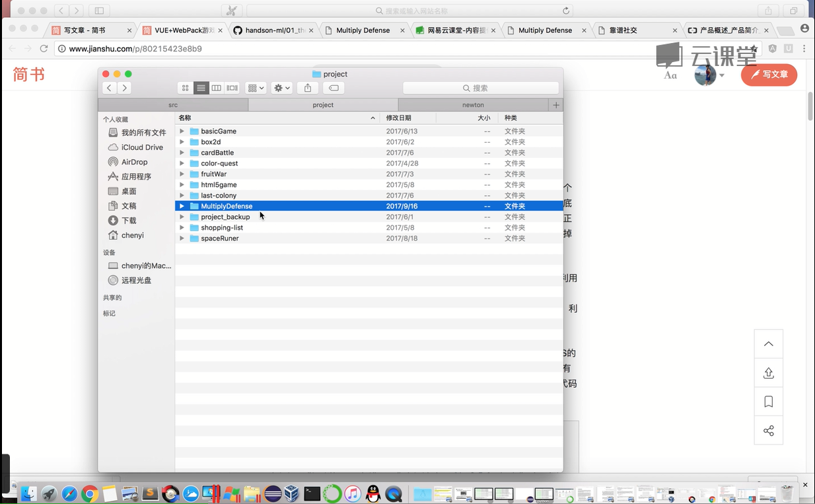The image size is (815, 504).
Task: Select the spaceRuner folder name
Action: (x=220, y=238)
